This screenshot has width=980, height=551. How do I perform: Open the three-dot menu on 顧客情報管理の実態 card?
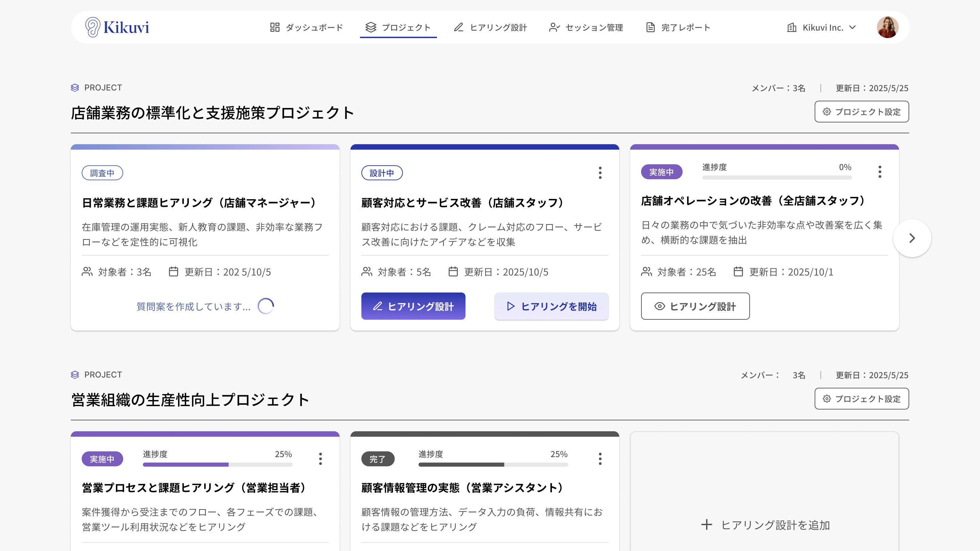600,459
